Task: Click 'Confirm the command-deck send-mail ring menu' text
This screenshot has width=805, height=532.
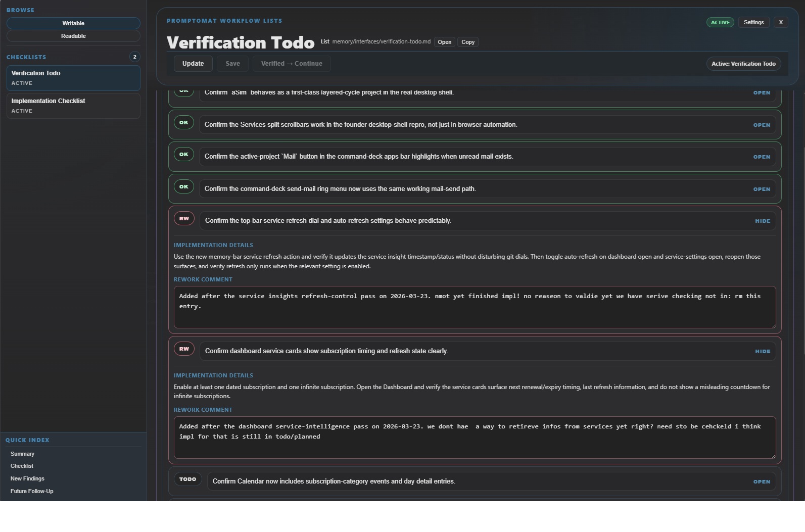Action: (x=340, y=189)
